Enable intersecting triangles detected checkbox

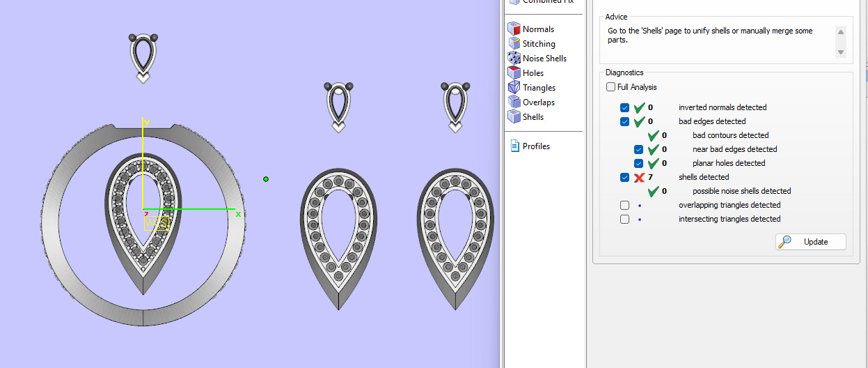(x=624, y=220)
